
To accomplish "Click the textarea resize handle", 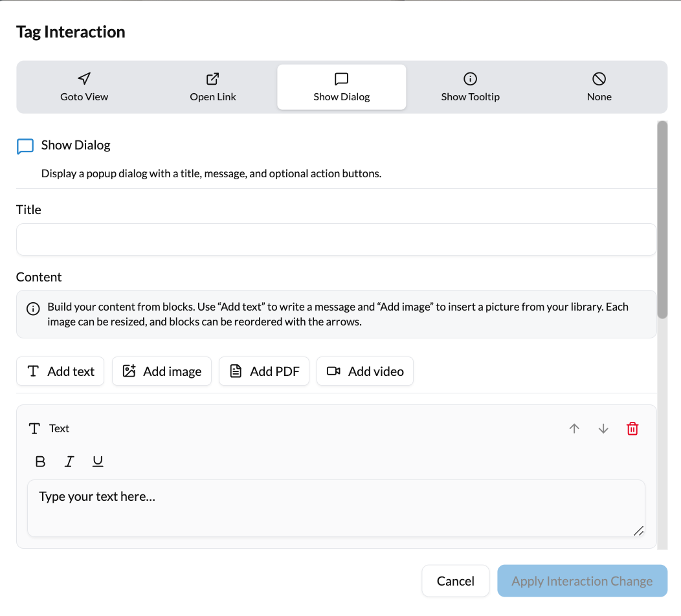I will point(638,531).
